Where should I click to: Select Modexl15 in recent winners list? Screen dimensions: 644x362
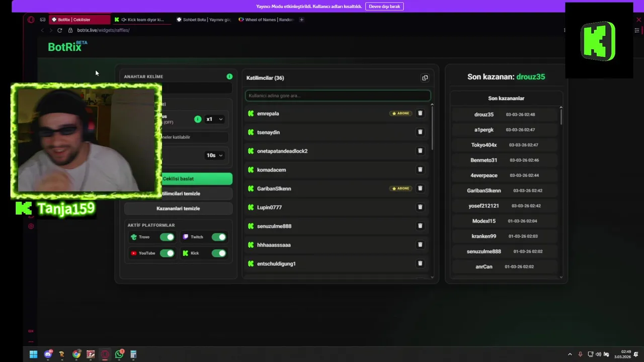coord(505,221)
